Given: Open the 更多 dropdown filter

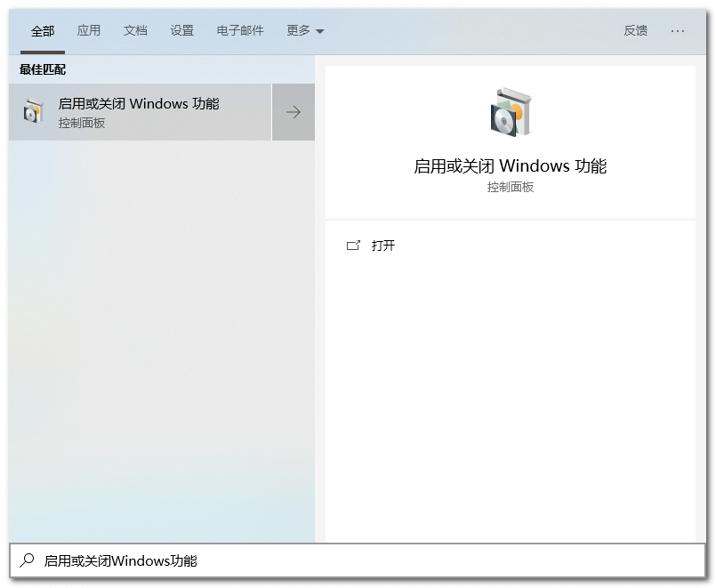Looking at the screenshot, I should coord(305,30).
